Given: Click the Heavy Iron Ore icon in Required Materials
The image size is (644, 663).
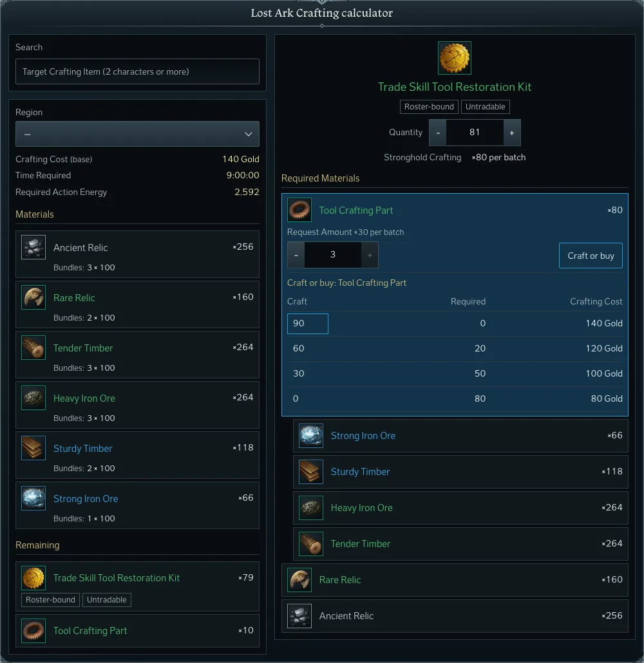Looking at the screenshot, I should point(311,507).
